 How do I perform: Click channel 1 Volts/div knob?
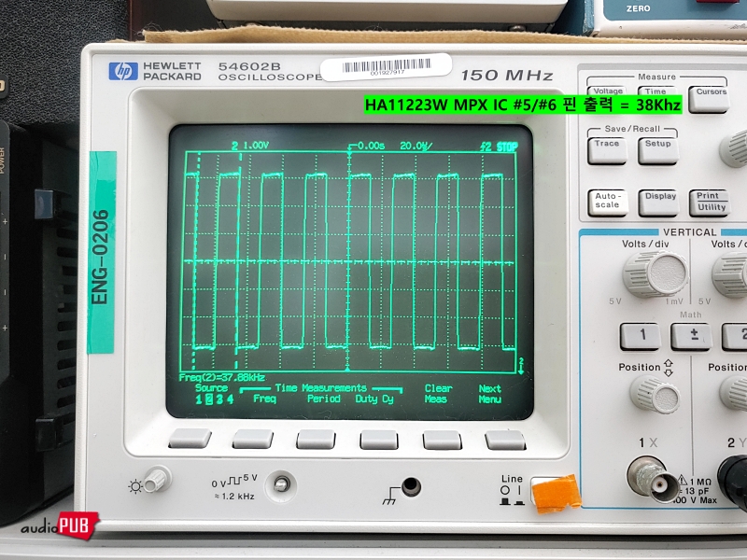pyautogui.click(x=655, y=273)
